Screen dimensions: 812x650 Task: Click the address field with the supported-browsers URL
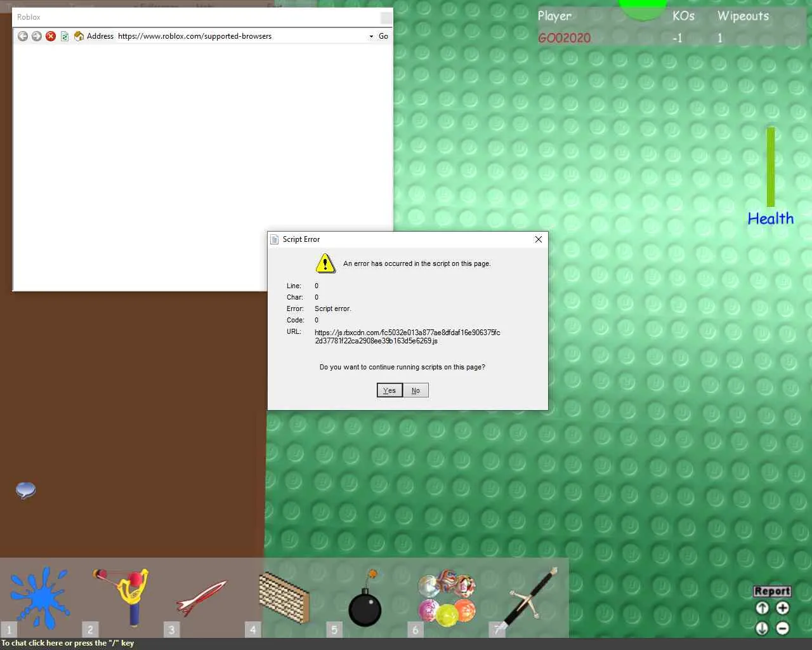[x=241, y=36]
